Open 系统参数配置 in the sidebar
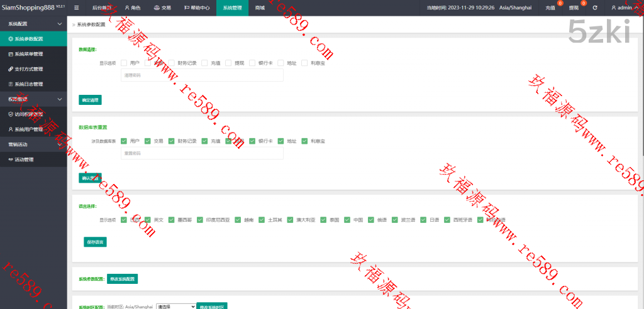Viewport: 644px width, 309px height. 34,39
